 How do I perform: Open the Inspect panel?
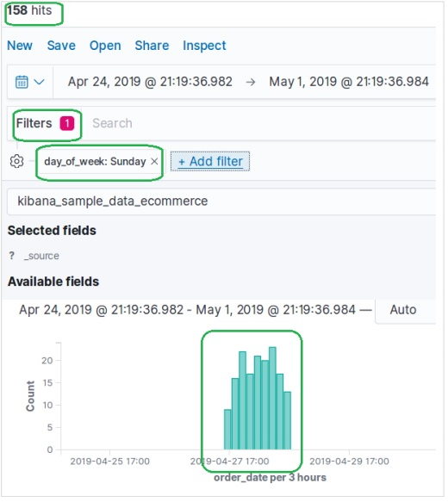[205, 46]
